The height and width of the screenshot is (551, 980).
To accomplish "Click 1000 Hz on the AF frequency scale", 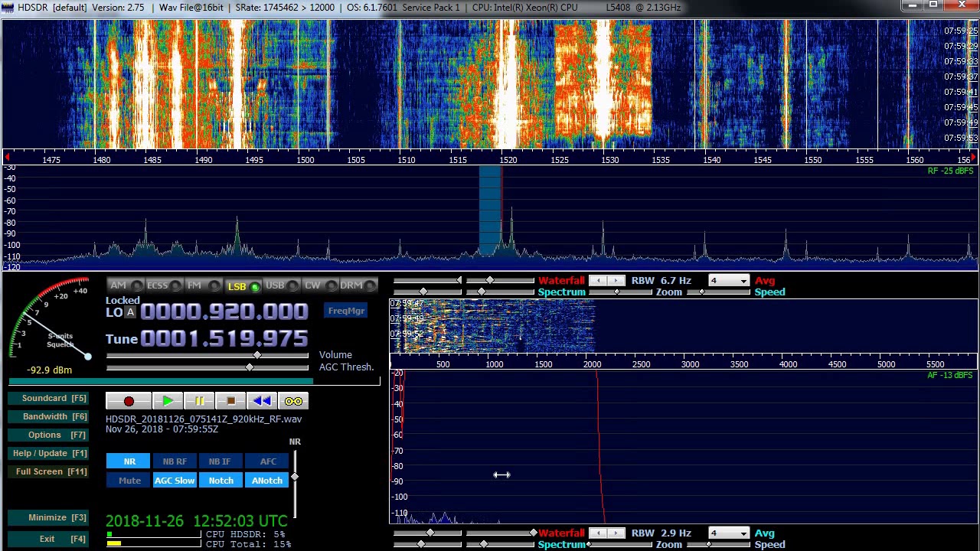I will (x=495, y=364).
